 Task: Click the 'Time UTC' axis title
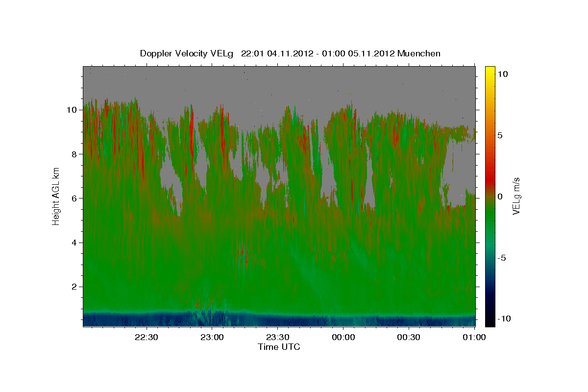tap(279, 347)
